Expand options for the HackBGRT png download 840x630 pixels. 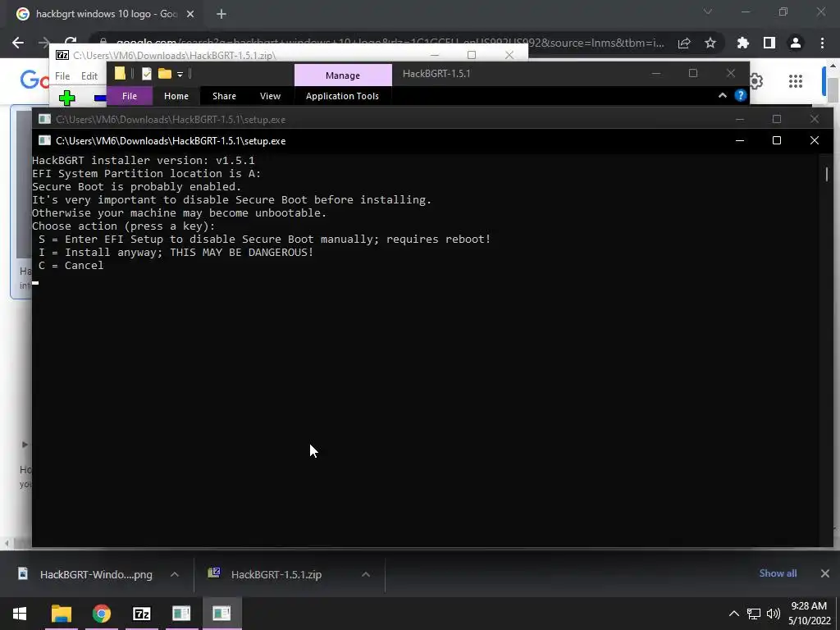[x=175, y=574]
